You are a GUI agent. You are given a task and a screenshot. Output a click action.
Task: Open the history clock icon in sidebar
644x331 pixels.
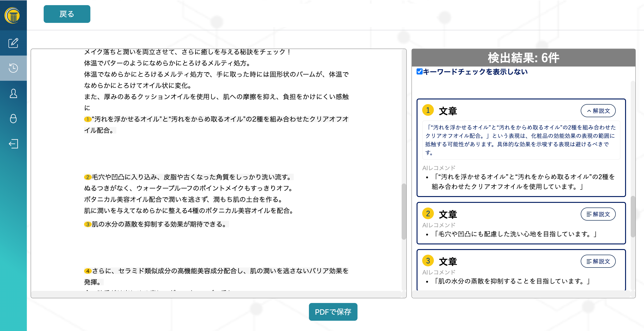coord(13,68)
